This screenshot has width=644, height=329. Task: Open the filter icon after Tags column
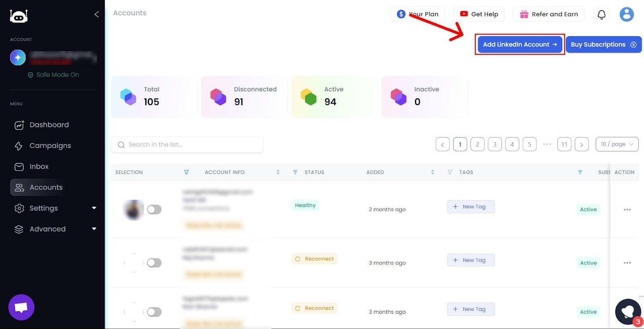coord(580,172)
